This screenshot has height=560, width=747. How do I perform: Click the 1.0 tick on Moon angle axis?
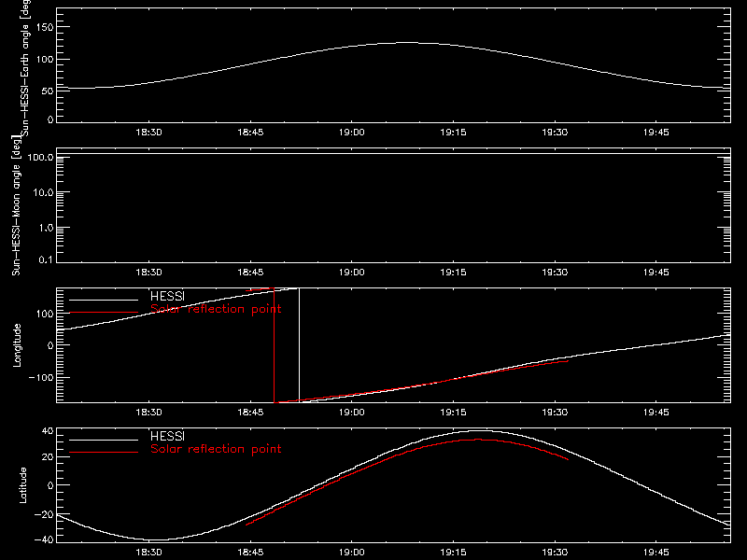[x=46, y=228]
